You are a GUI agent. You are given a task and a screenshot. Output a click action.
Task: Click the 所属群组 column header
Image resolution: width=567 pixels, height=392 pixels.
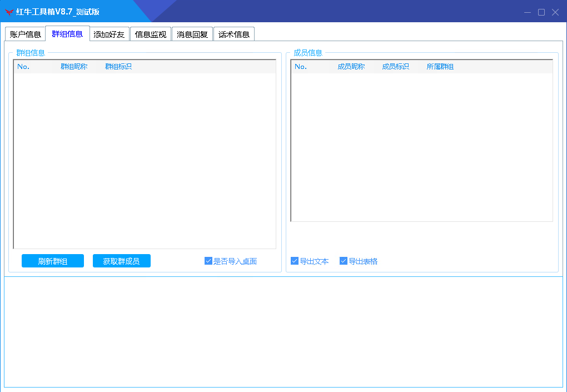coord(440,67)
